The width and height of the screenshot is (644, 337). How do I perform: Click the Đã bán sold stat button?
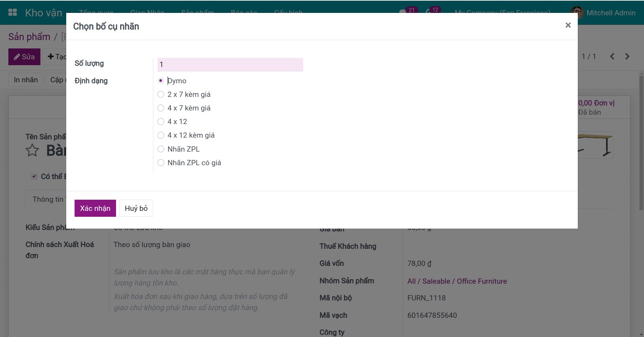[x=596, y=107]
